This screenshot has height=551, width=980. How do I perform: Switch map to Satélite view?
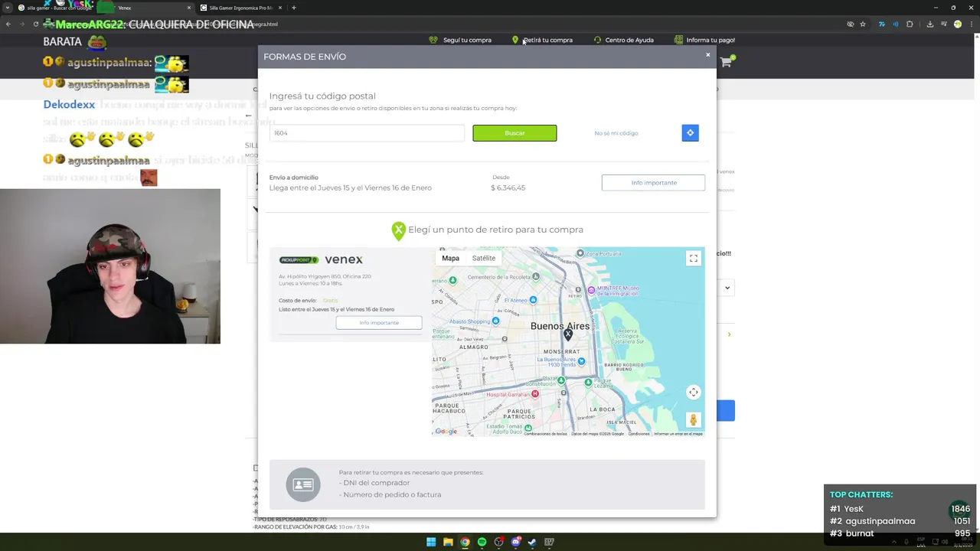pyautogui.click(x=483, y=258)
